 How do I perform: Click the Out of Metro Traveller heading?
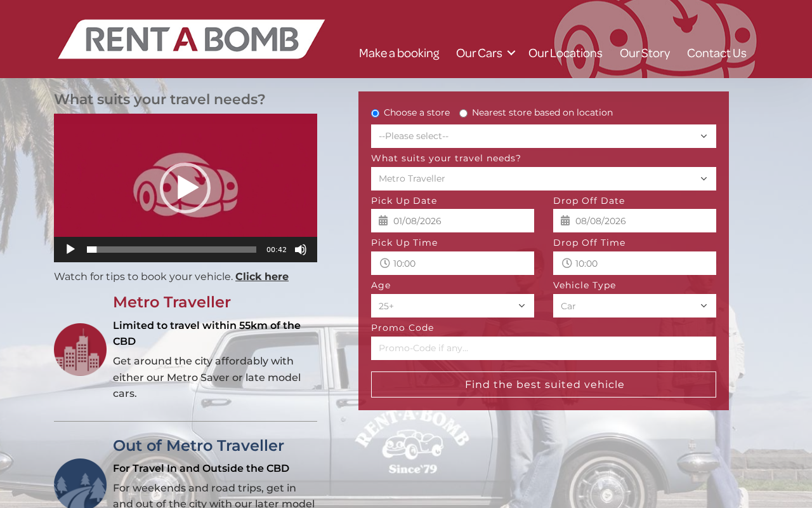click(199, 446)
